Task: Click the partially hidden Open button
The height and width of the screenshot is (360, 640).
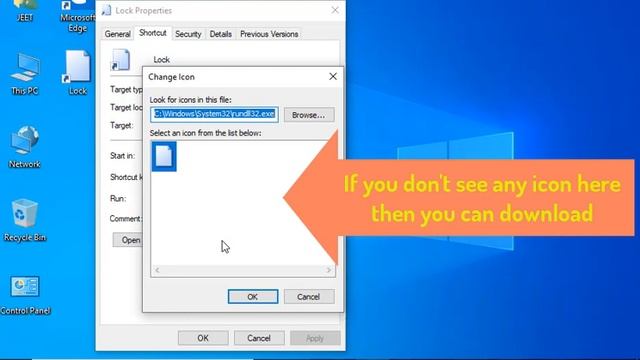Action: click(x=127, y=240)
